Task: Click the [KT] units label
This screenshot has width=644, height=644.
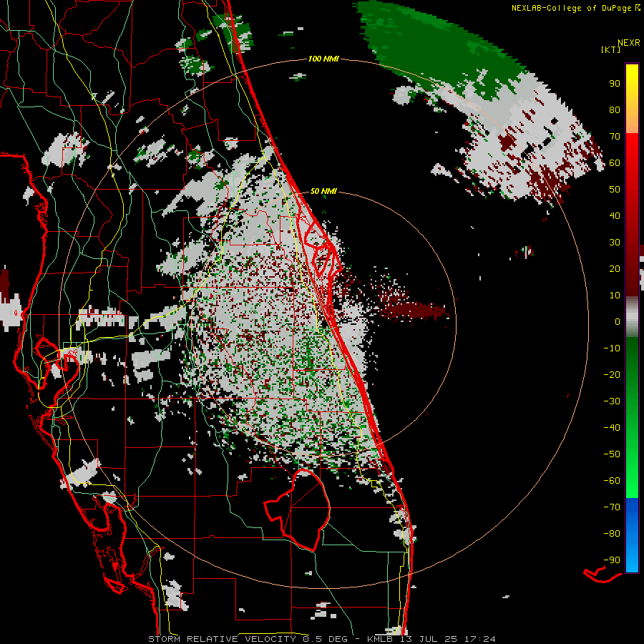Action: pyautogui.click(x=611, y=49)
